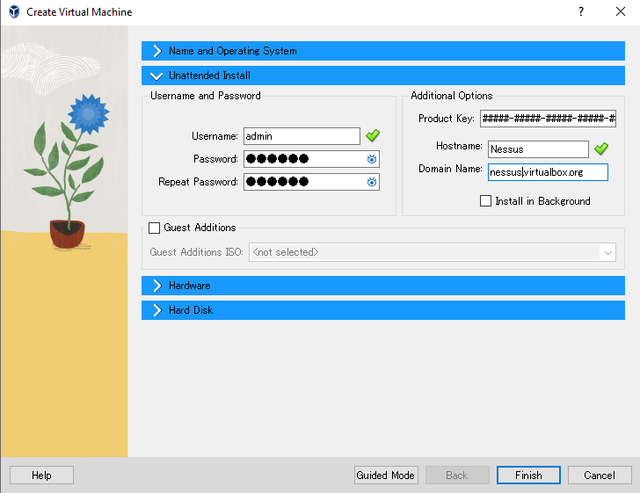Click the Username and Password group title
Screen dimensions: 640x493
point(205,95)
